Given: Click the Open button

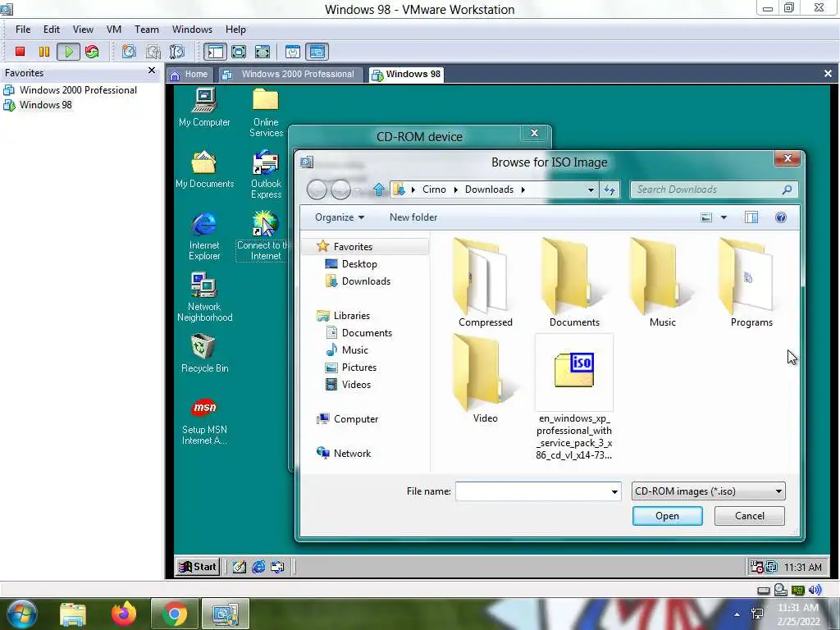Looking at the screenshot, I should (667, 516).
